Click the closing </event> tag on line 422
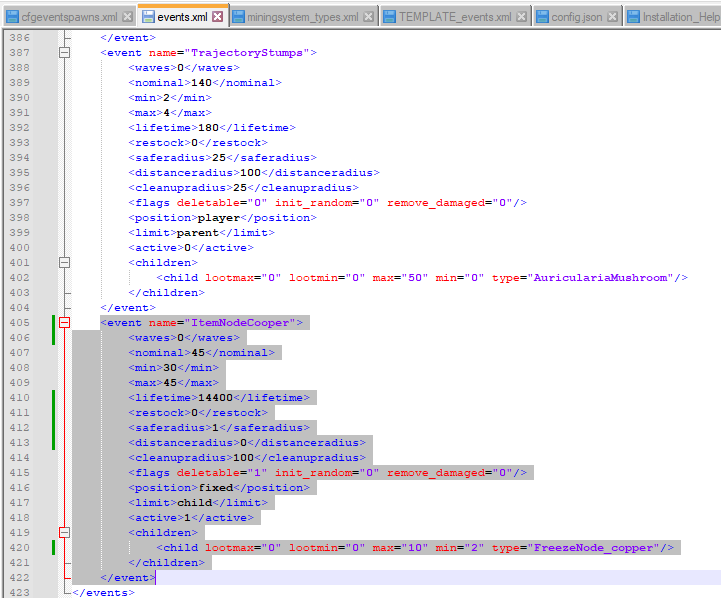The image size is (721, 598). tap(128, 578)
